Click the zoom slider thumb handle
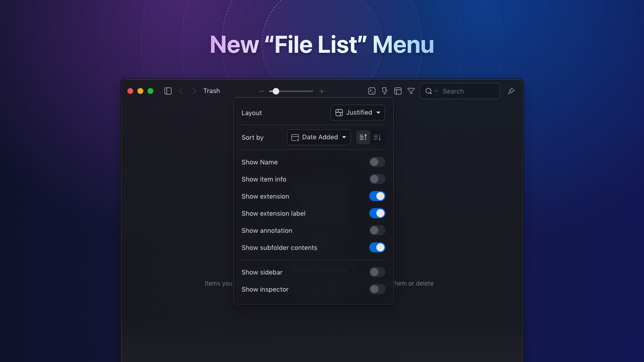The image size is (644, 362). point(276,91)
